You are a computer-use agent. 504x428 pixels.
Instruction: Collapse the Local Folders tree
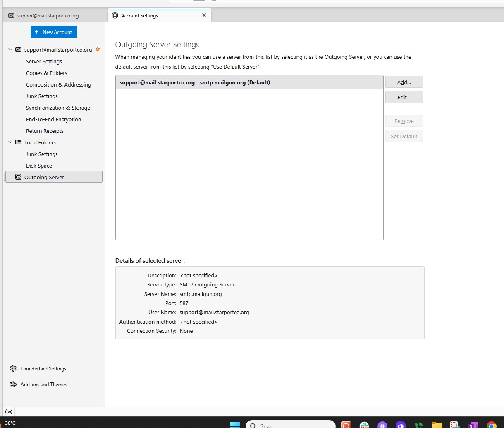click(x=10, y=142)
